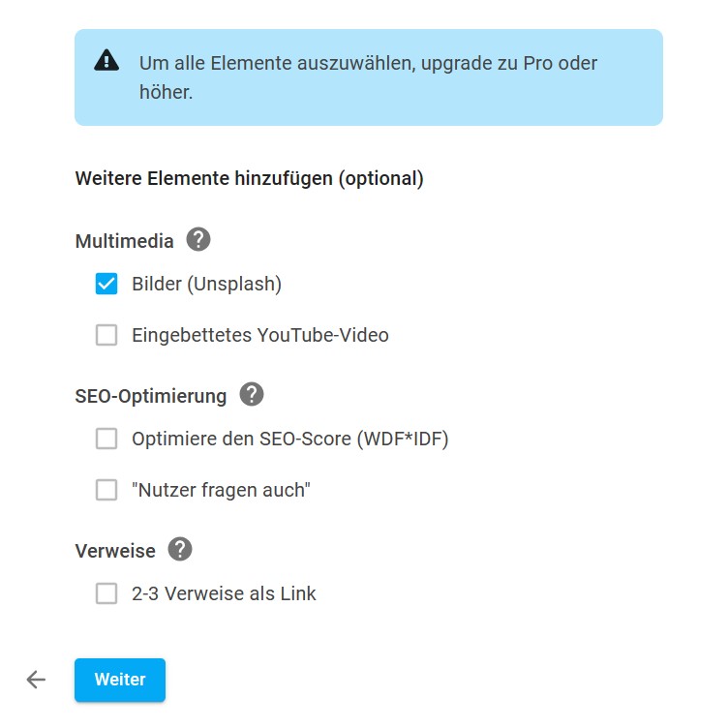Viewport: 728px width, 728px height.
Task: Enable the 2-3 Verweise als Link checkbox
Action: [106, 593]
